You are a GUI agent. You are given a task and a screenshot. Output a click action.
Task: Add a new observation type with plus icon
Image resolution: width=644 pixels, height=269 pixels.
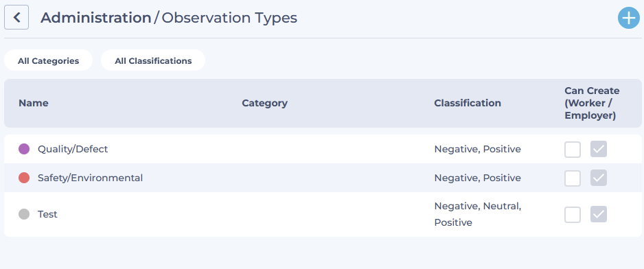point(629,18)
